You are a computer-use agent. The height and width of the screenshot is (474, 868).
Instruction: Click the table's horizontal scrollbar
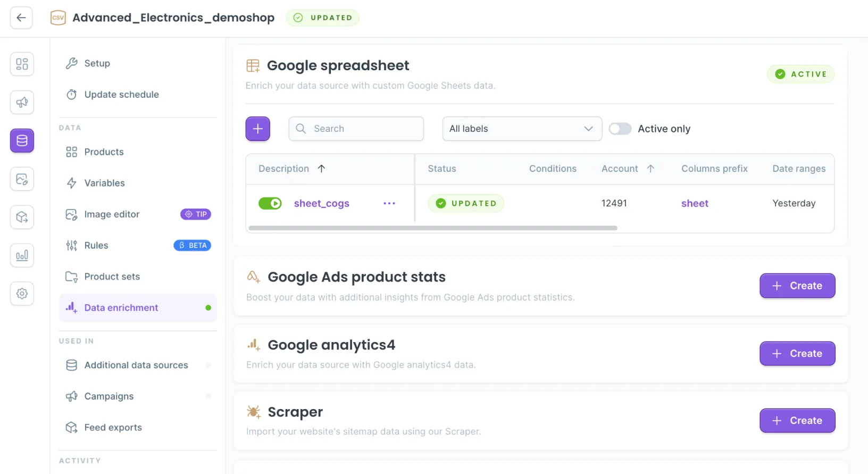tap(433, 228)
